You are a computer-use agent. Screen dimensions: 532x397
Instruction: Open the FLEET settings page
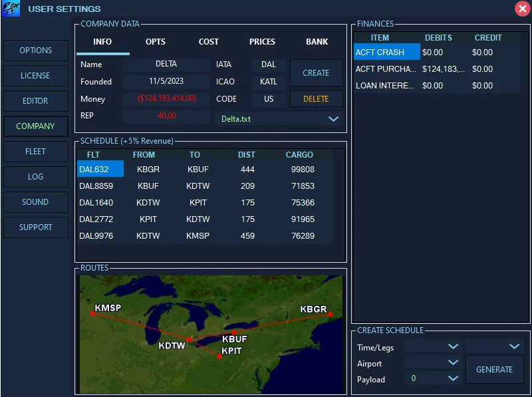pos(36,152)
